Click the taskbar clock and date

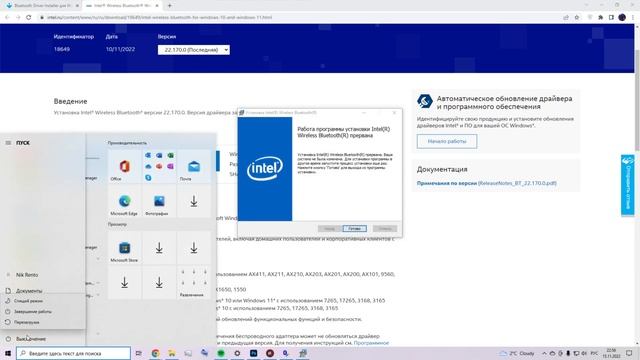611,353
